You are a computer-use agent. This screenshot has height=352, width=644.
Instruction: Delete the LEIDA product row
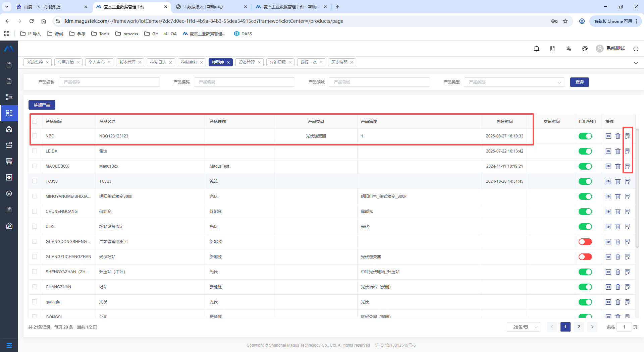click(618, 151)
